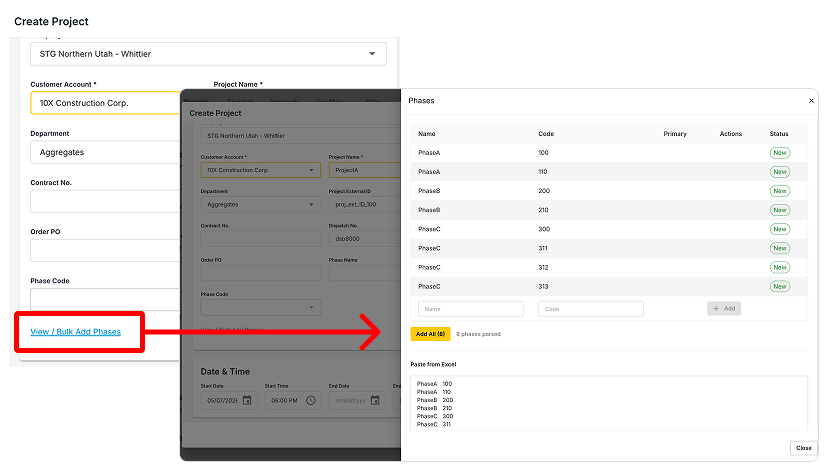Click the New status badge for code 311
Screen dimensions: 827x468
click(x=780, y=249)
